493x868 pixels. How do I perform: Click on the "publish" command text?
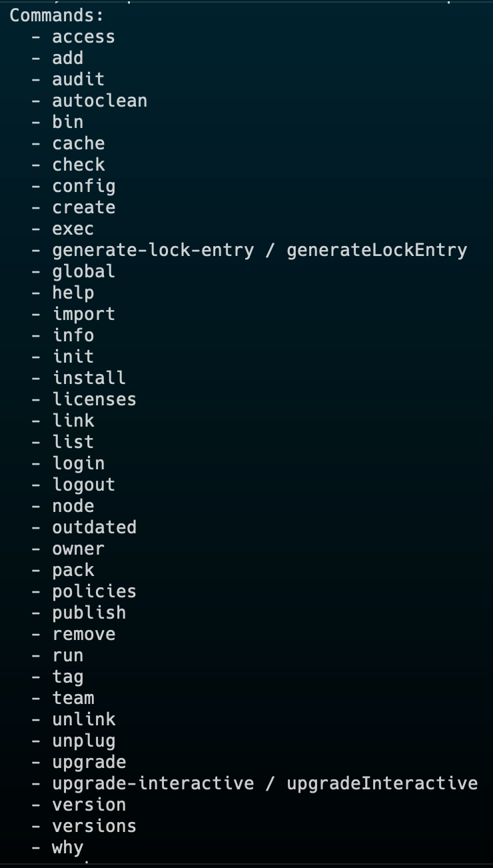89,613
